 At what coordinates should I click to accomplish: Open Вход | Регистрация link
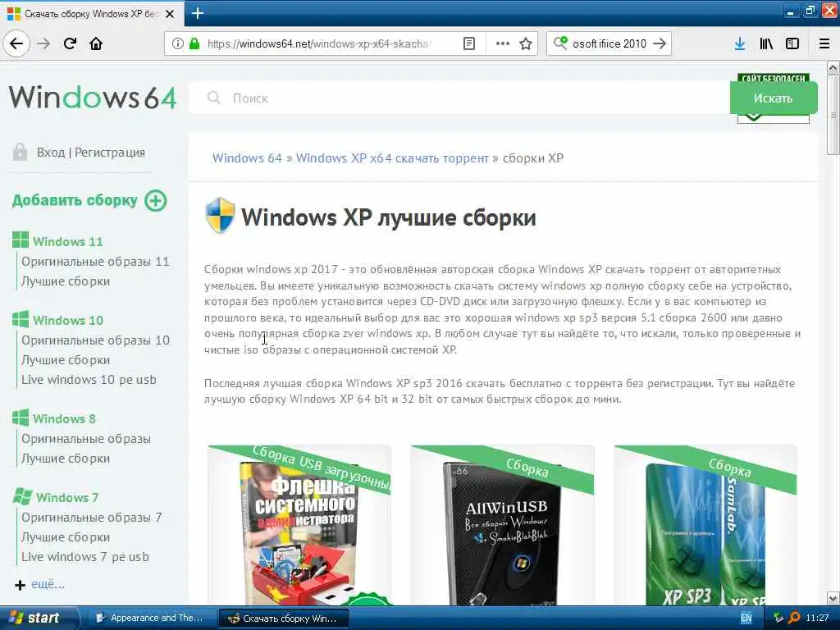coord(90,152)
